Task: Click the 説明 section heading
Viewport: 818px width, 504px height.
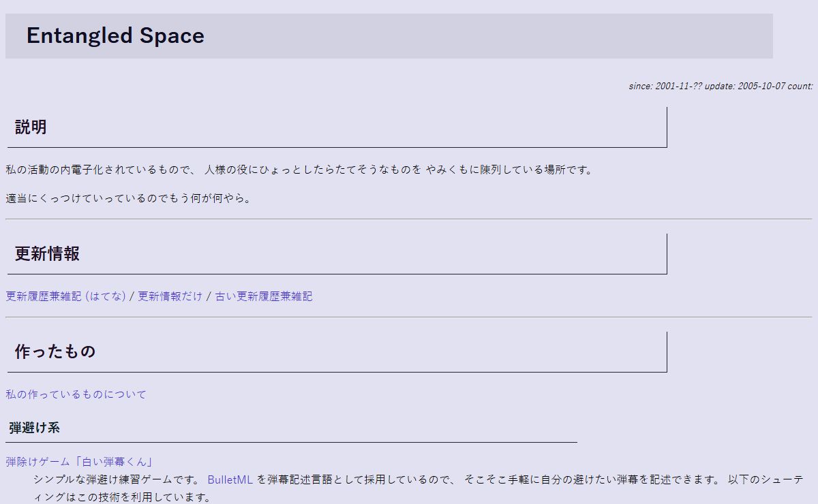Action: click(31, 127)
